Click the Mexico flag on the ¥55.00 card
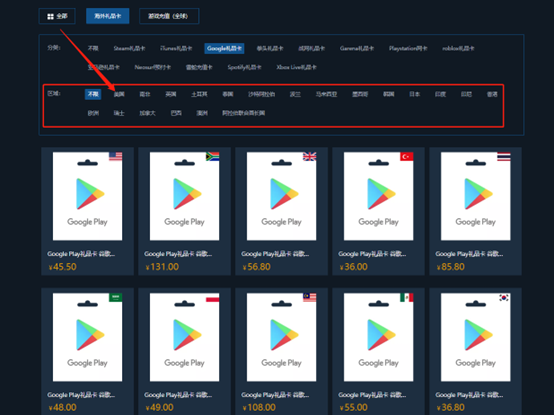Screen dimensions: 554x415 pos(407,297)
